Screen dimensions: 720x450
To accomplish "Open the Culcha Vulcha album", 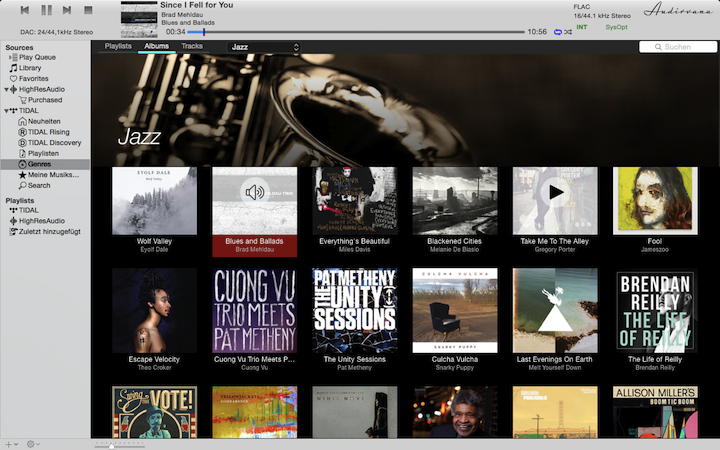I will tap(455, 310).
